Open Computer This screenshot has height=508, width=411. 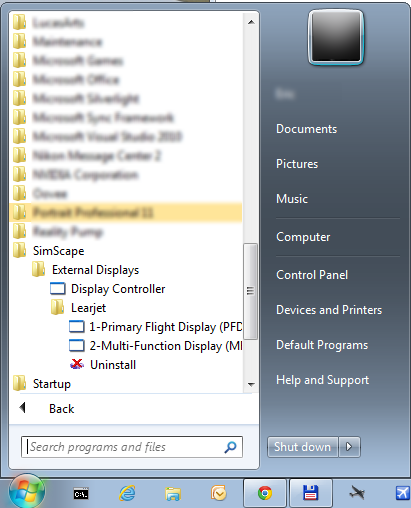303,237
